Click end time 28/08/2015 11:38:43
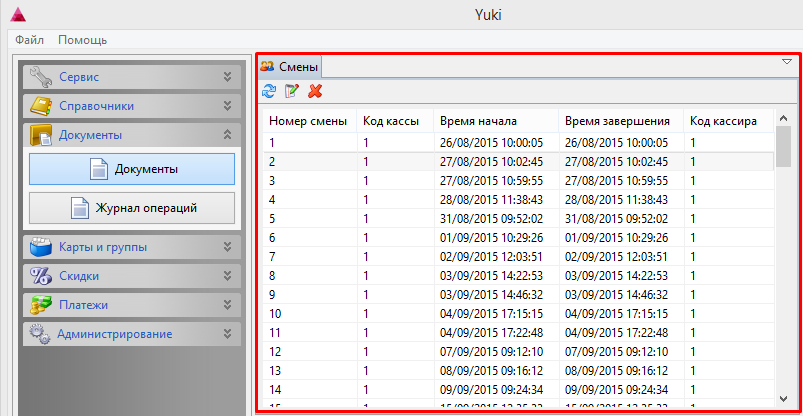Viewport: 803px width, 416px height. (616, 199)
